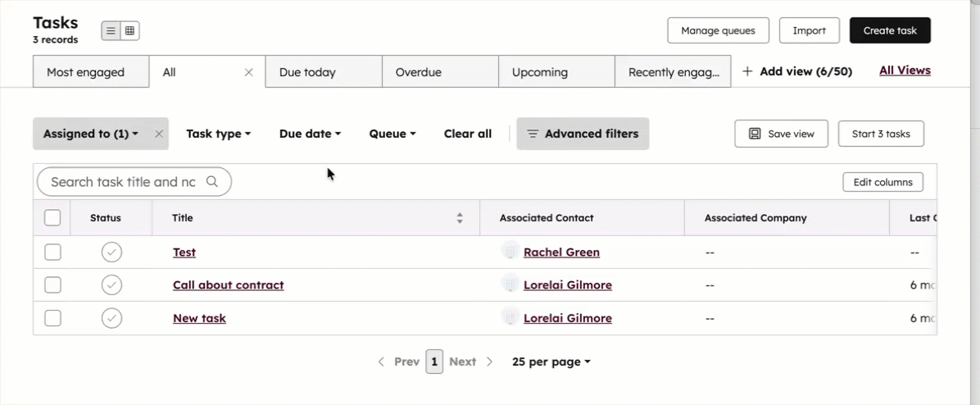Image resolution: width=980 pixels, height=405 pixels.
Task: Open Lorelai Gilmore link in New task row
Action: click(568, 318)
